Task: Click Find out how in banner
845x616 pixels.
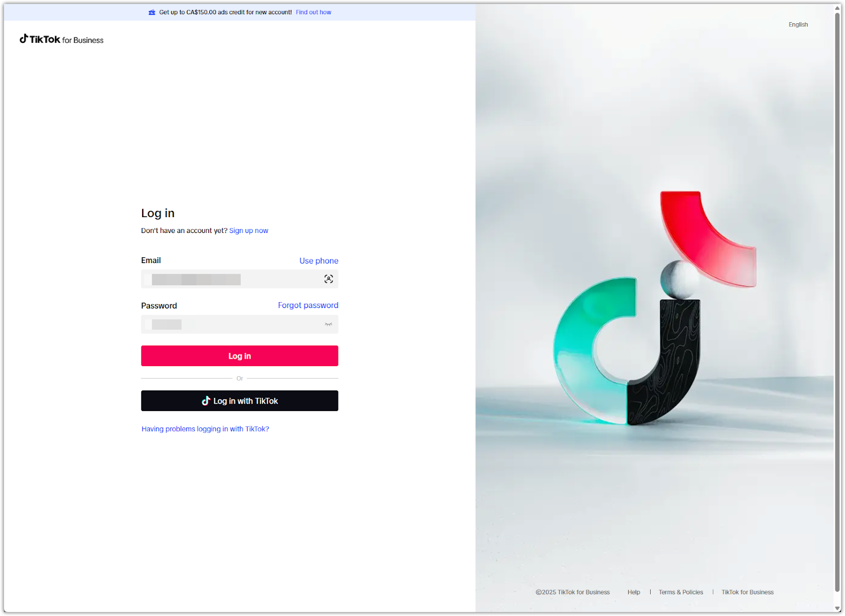Action: pyautogui.click(x=314, y=12)
